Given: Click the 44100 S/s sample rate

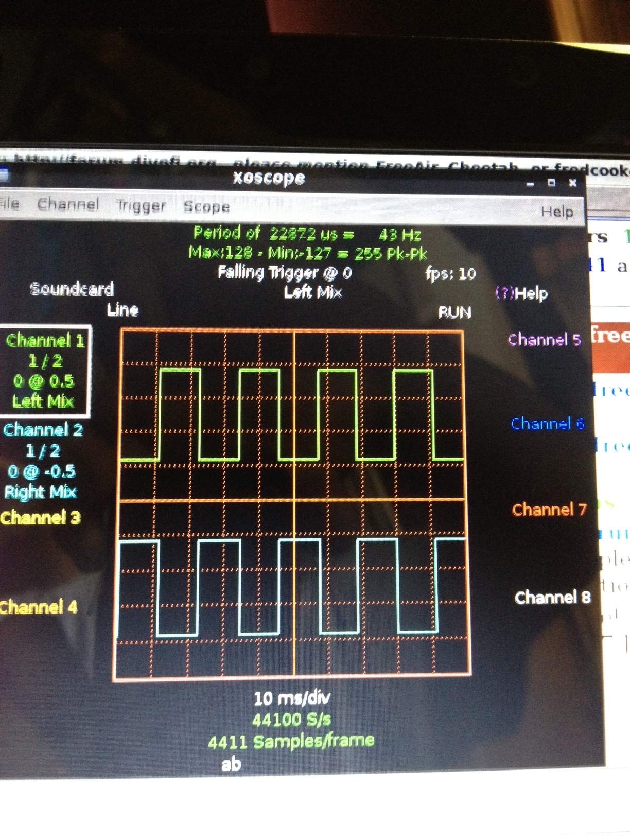Looking at the screenshot, I should (291, 720).
